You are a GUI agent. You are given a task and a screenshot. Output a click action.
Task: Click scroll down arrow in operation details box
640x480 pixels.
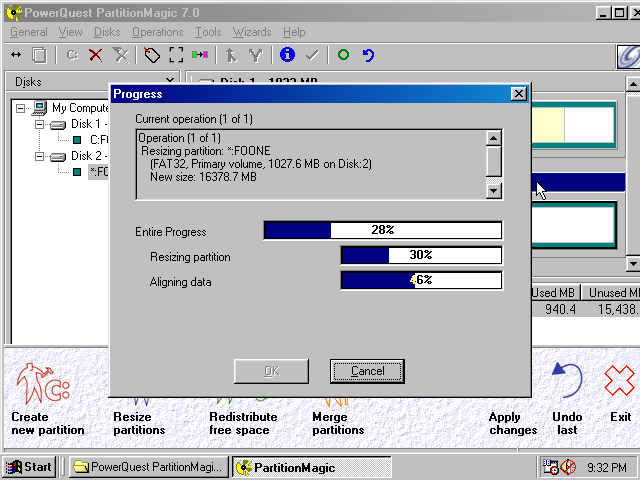pos(494,191)
